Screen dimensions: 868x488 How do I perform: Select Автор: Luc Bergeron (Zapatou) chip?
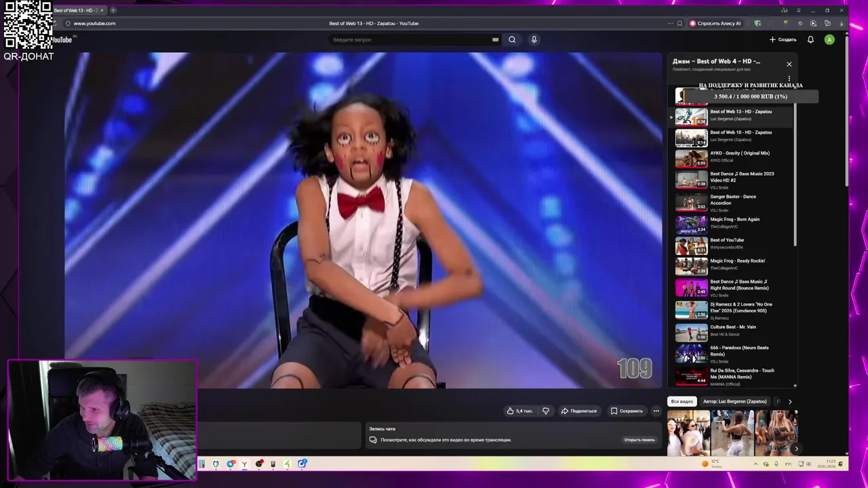735,401
